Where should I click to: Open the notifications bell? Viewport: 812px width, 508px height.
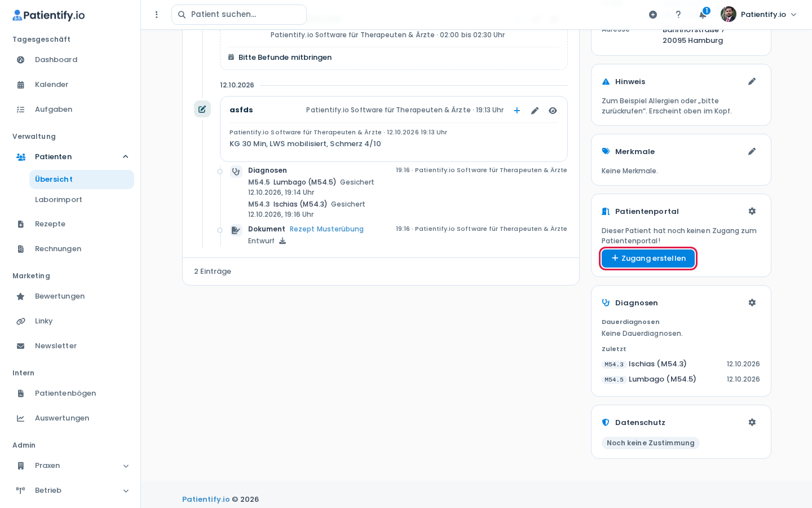(703, 15)
